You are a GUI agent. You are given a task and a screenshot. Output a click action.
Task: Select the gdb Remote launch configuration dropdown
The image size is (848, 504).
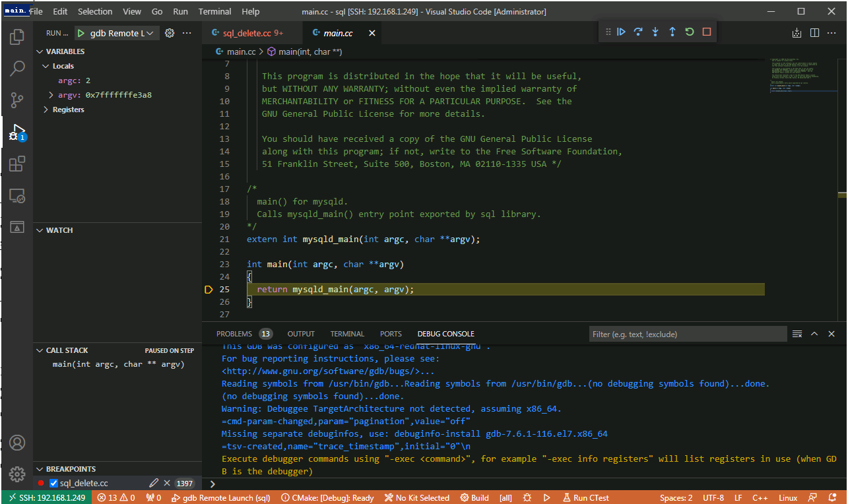tap(116, 33)
